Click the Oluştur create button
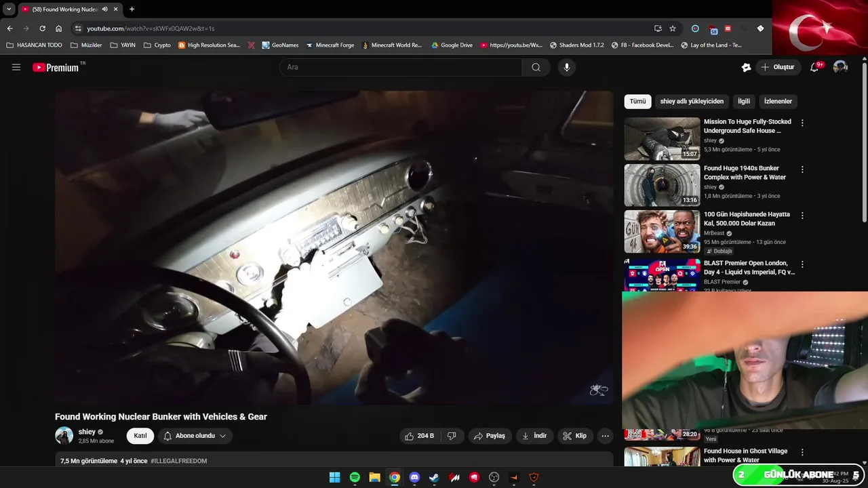Viewport: 868px width, 488px height. click(x=777, y=67)
